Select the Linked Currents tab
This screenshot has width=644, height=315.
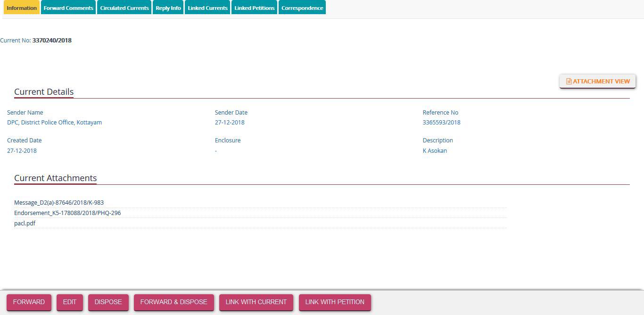(207, 8)
